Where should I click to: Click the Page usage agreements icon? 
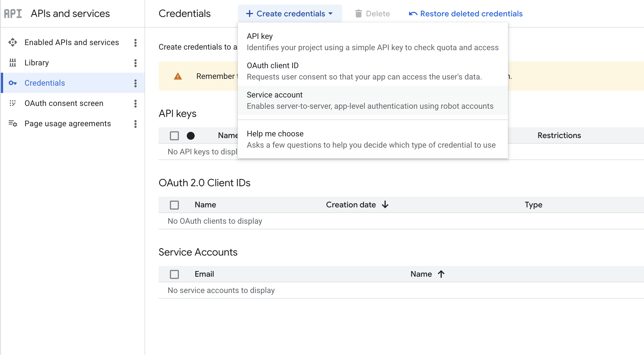(x=13, y=123)
